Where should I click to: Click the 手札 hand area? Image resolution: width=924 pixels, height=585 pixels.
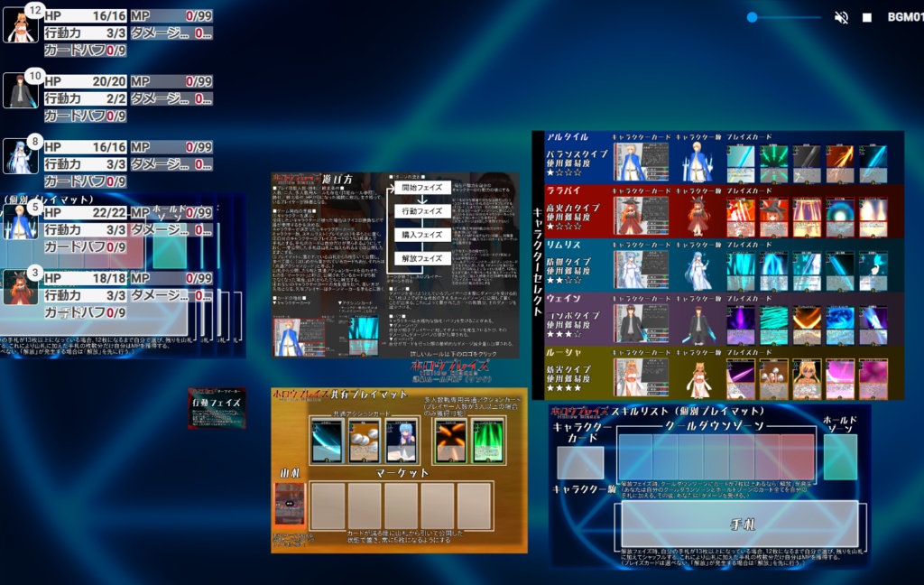click(740, 524)
